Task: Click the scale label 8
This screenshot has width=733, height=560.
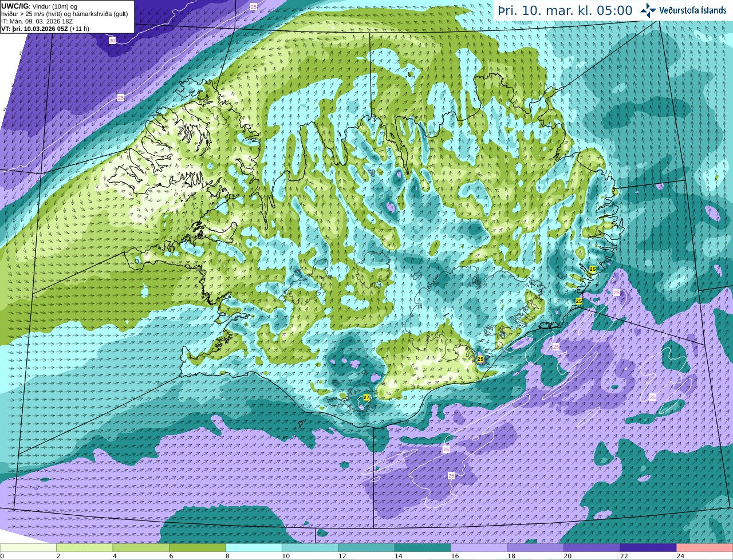Action: 227,556
